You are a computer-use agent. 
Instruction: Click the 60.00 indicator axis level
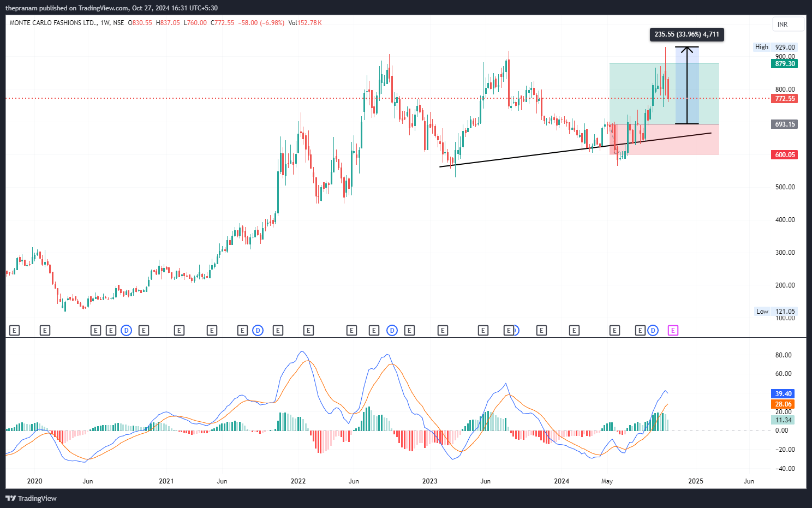[x=784, y=374]
